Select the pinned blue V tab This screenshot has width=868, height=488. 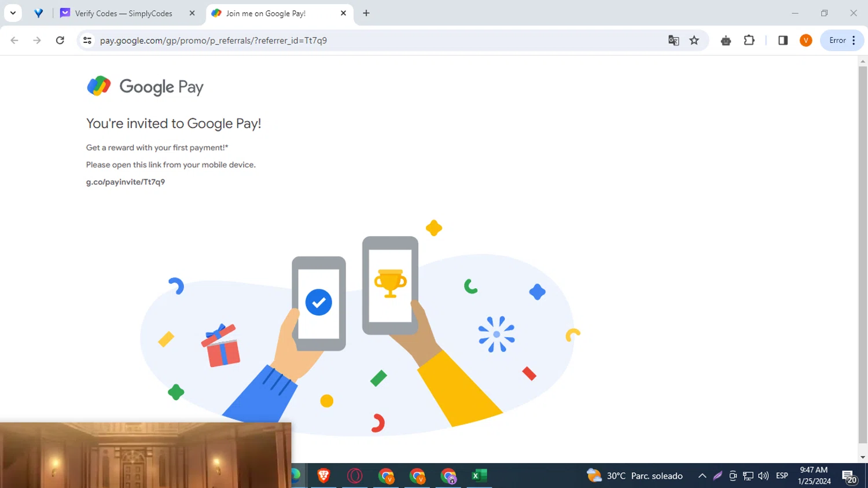(x=39, y=13)
